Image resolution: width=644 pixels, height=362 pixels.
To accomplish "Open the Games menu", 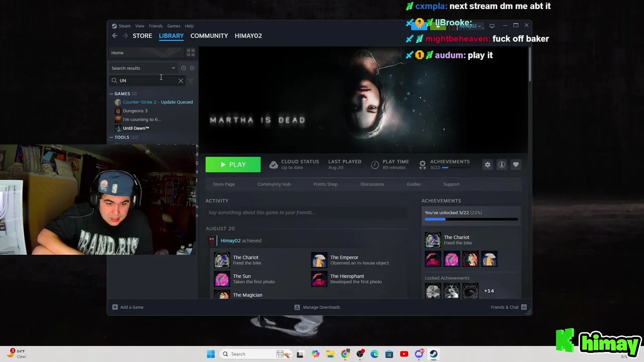I will click(174, 26).
